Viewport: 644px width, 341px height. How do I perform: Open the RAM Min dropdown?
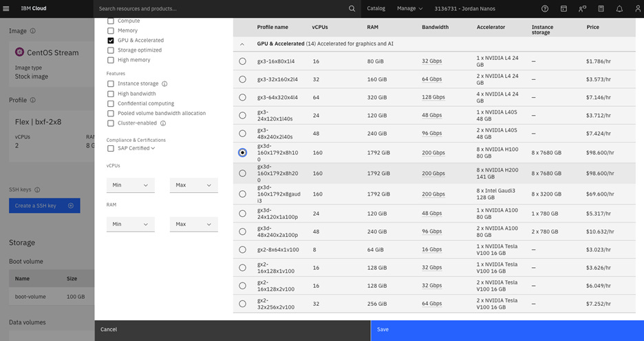click(131, 224)
